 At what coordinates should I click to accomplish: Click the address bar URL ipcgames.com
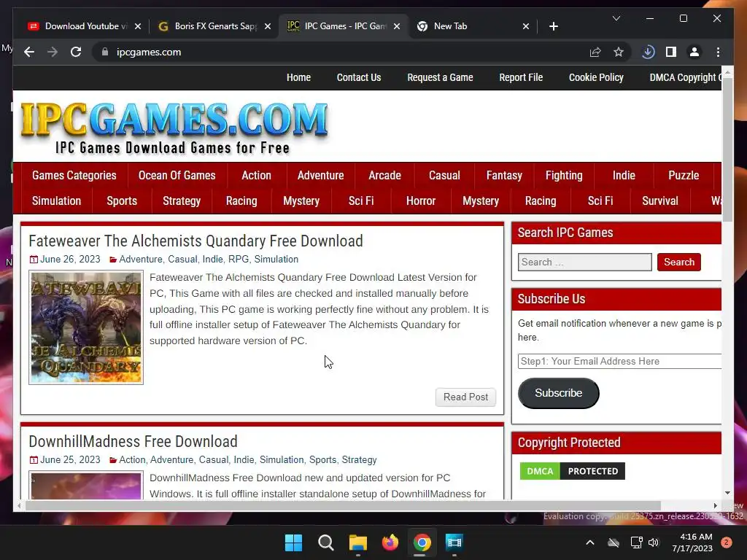pos(149,52)
